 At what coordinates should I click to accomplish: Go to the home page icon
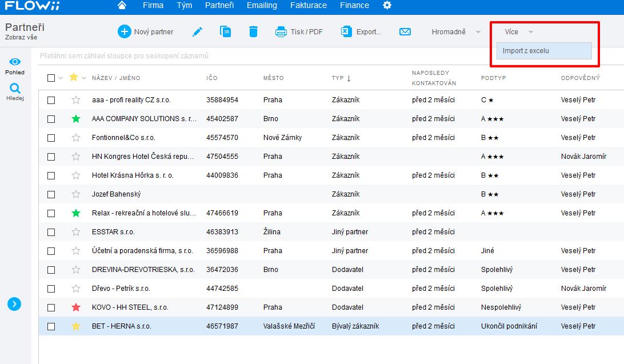point(122,5)
